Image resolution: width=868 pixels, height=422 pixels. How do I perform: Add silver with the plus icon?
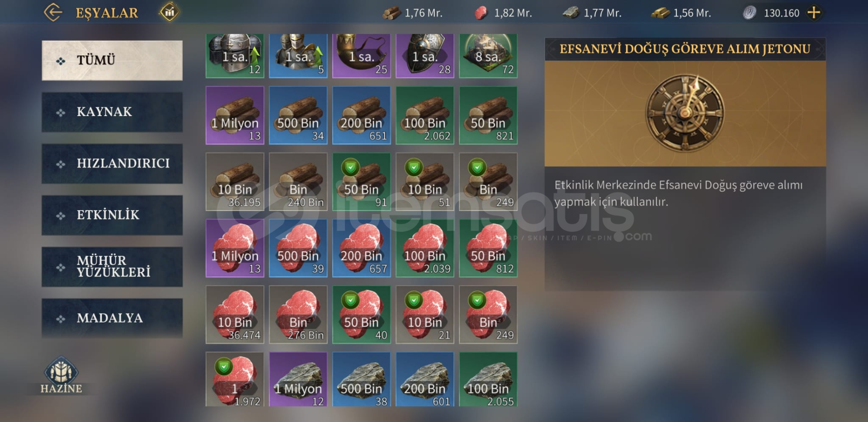click(x=814, y=13)
